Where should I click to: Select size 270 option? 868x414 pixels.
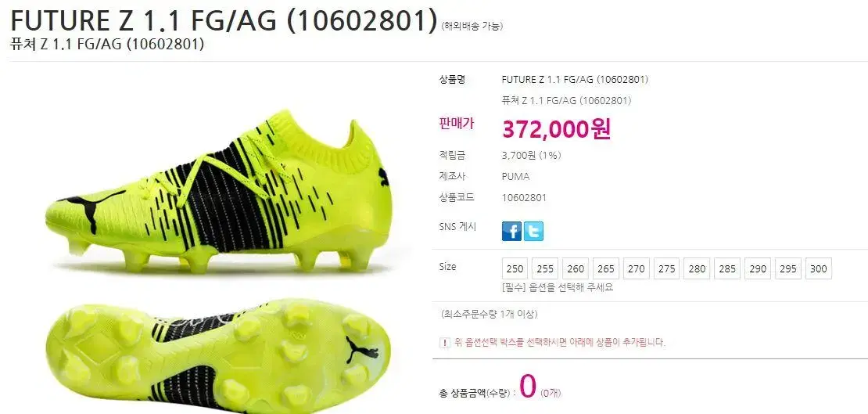pos(637,268)
